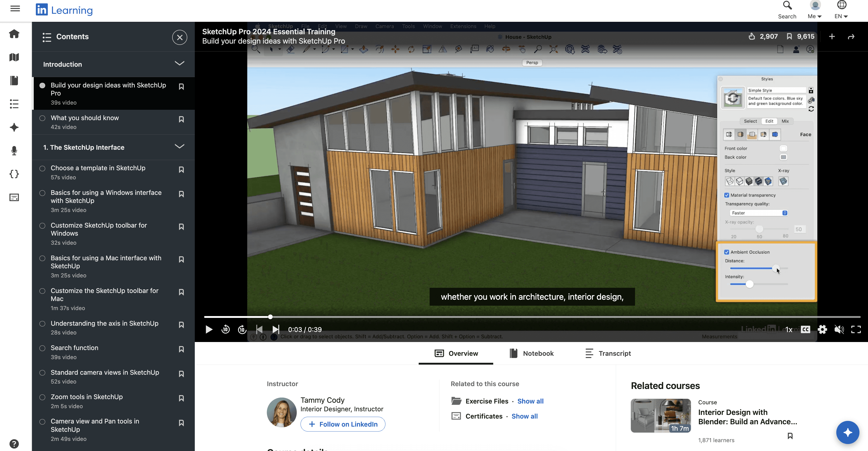Play the video
868x451 pixels.
pyautogui.click(x=209, y=329)
